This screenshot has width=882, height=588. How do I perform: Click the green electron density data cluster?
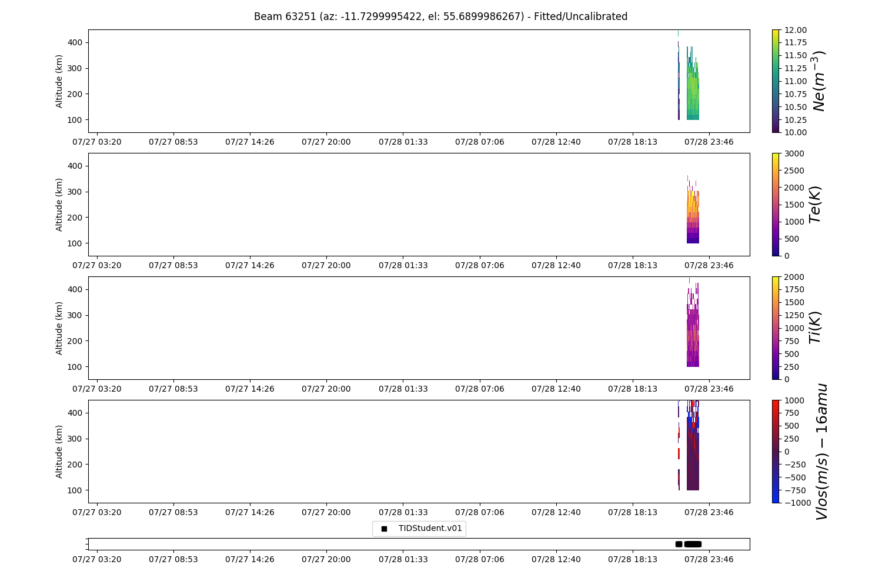point(693,94)
